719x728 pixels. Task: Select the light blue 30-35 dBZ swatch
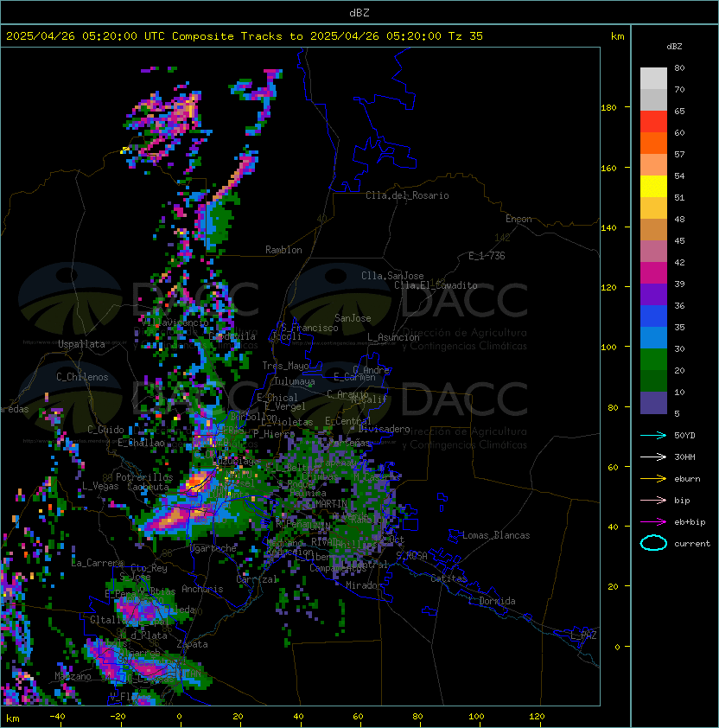click(x=653, y=337)
